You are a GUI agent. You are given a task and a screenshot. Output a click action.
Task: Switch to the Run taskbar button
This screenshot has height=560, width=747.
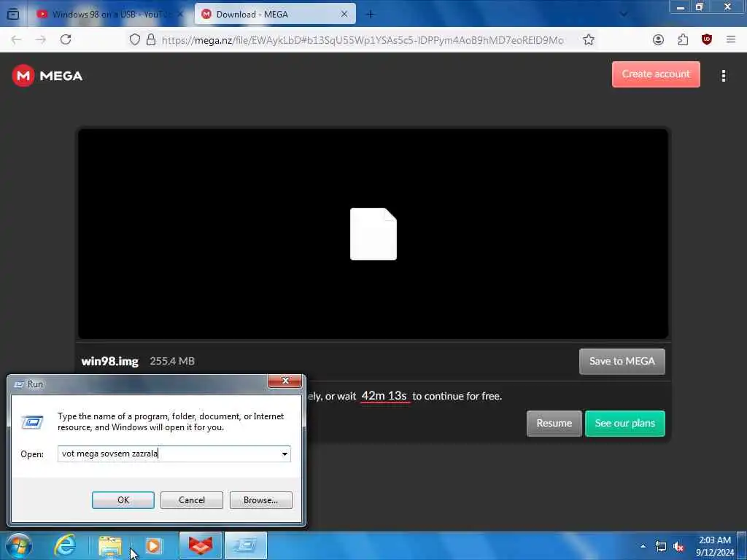[x=246, y=545]
